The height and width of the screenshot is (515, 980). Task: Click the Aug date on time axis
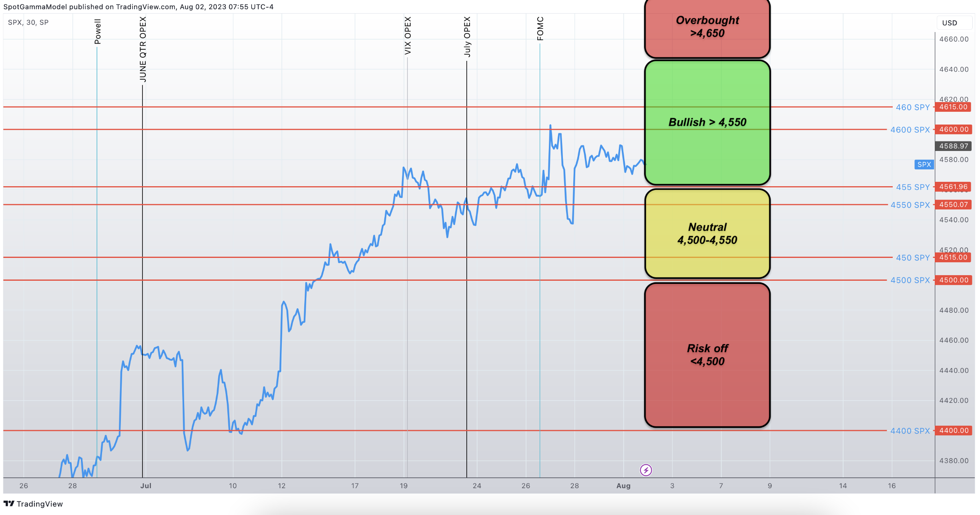623,486
